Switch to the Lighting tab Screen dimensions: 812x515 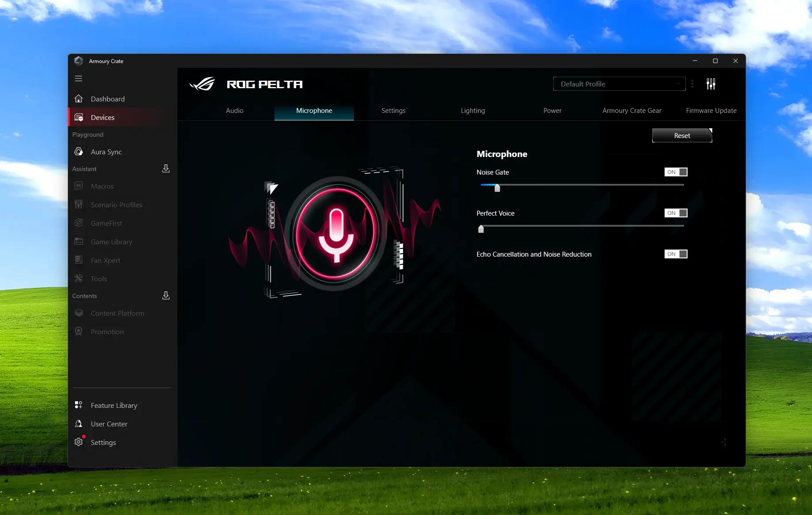pos(473,111)
